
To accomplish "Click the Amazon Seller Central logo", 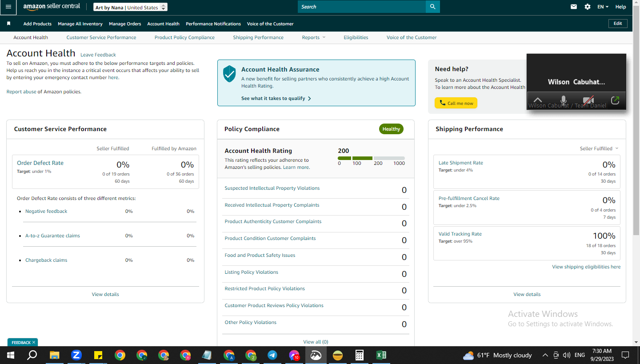I will click(x=52, y=7).
